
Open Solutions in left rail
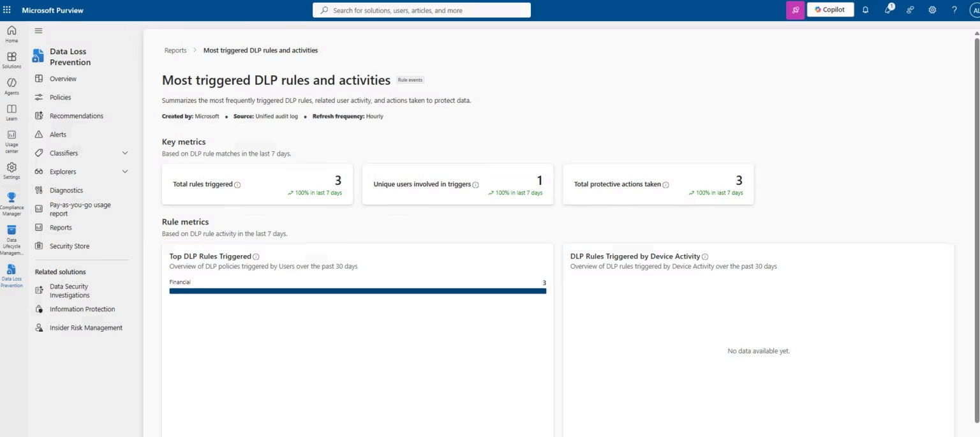click(11, 60)
